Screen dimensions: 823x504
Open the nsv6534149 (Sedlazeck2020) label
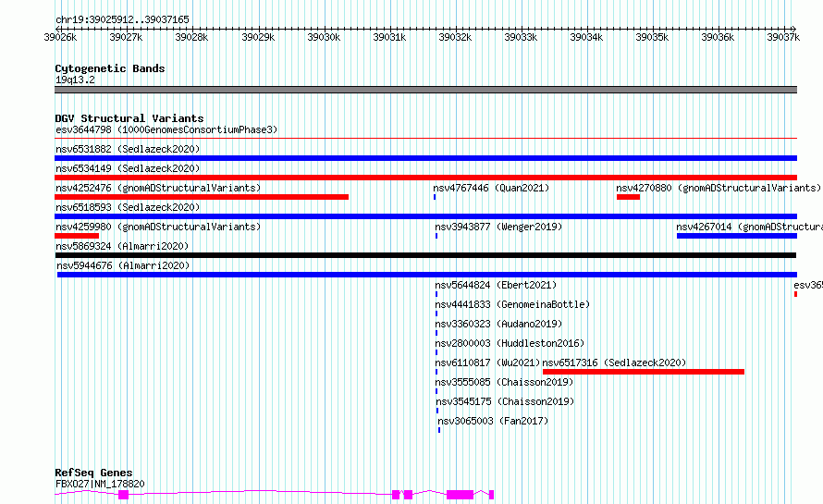click(128, 168)
